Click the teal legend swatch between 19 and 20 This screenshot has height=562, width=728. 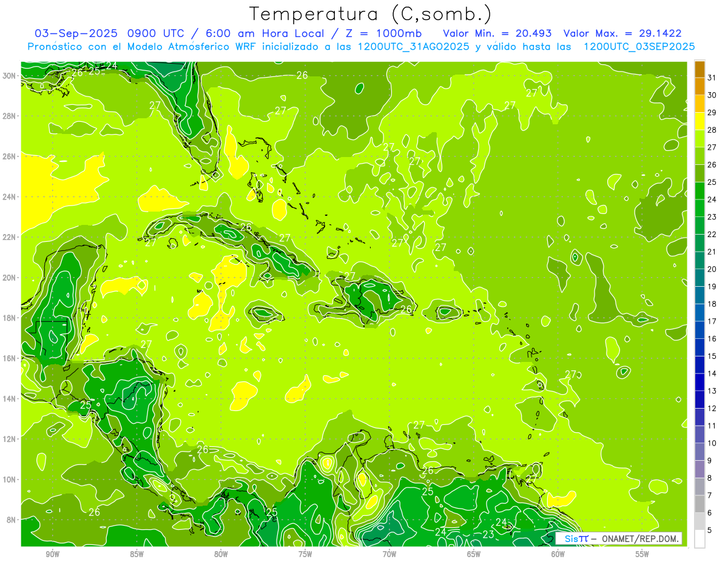pyautogui.click(x=699, y=278)
